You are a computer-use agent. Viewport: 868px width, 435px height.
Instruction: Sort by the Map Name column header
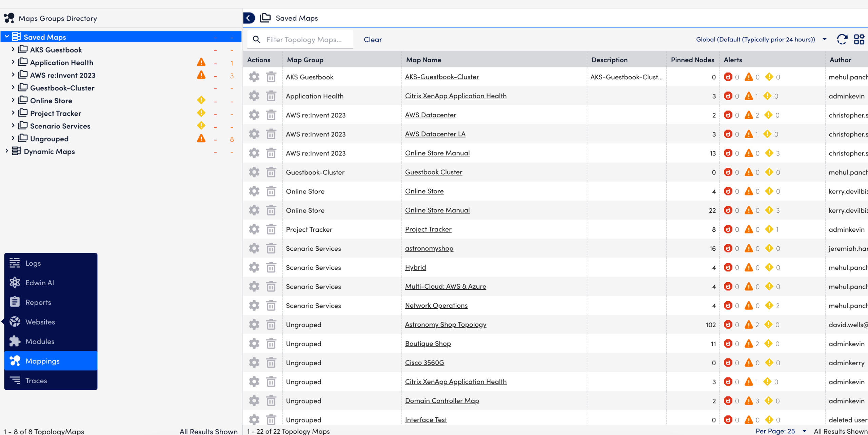point(423,60)
